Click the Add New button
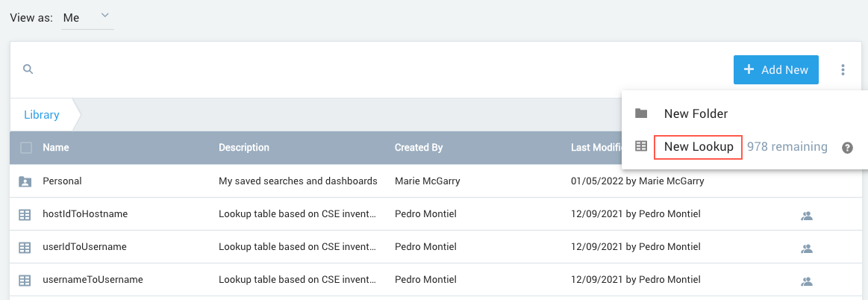 tap(775, 70)
